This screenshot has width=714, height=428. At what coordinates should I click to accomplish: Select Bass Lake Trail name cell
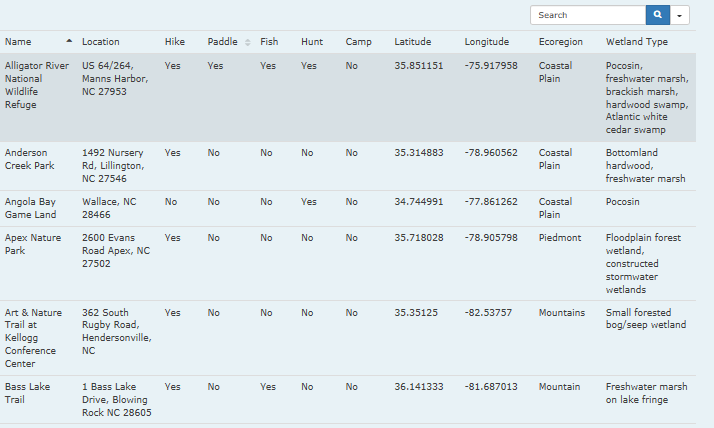tap(27, 393)
